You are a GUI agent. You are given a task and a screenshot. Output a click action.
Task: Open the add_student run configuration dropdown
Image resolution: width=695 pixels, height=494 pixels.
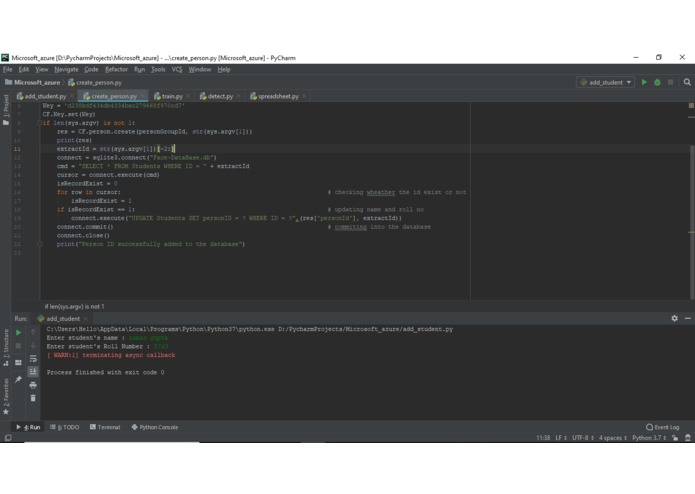(x=605, y=82)
